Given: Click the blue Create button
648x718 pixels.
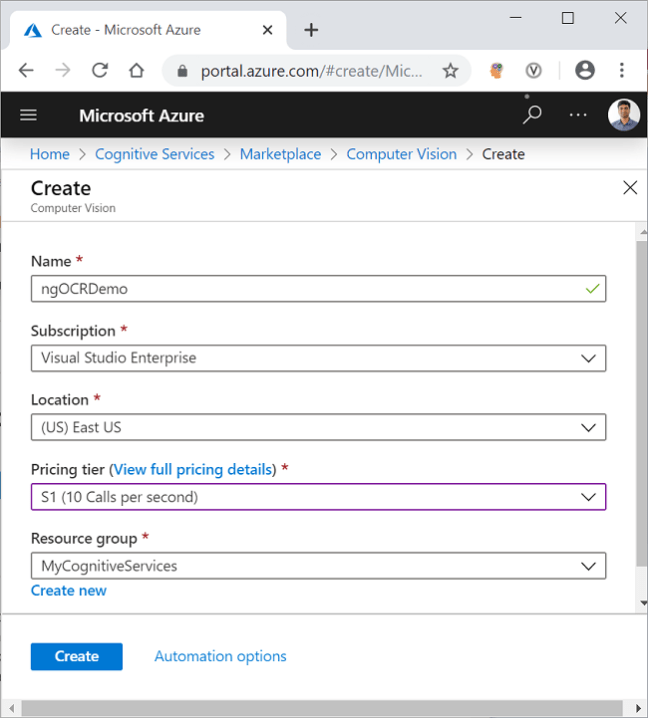Looking at the screenshot, I should pos(76,656).
